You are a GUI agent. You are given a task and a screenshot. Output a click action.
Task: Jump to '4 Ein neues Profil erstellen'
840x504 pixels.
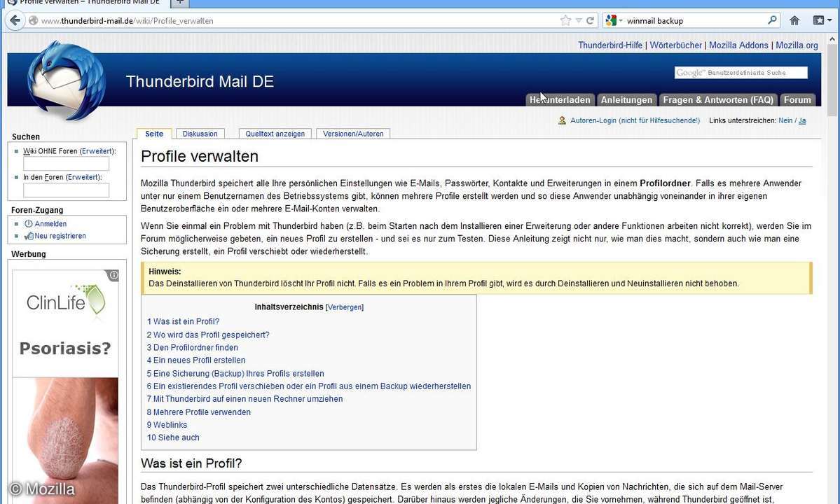pos(196,360)
